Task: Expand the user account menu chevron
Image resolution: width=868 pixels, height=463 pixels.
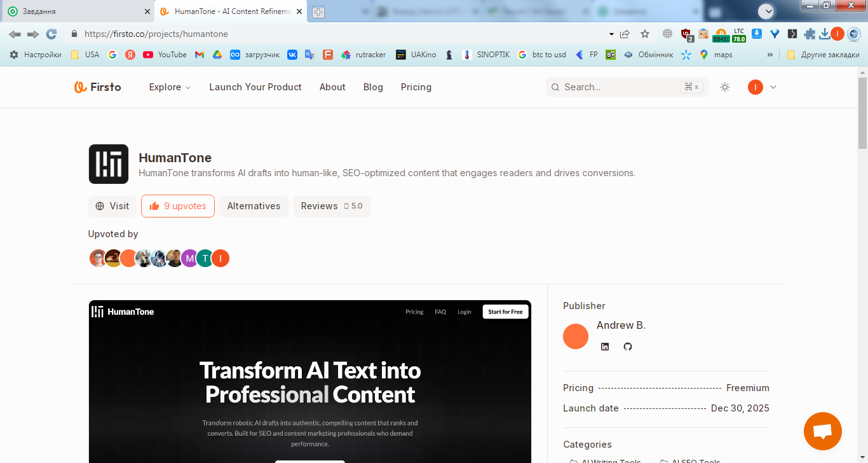Action: 773,87
